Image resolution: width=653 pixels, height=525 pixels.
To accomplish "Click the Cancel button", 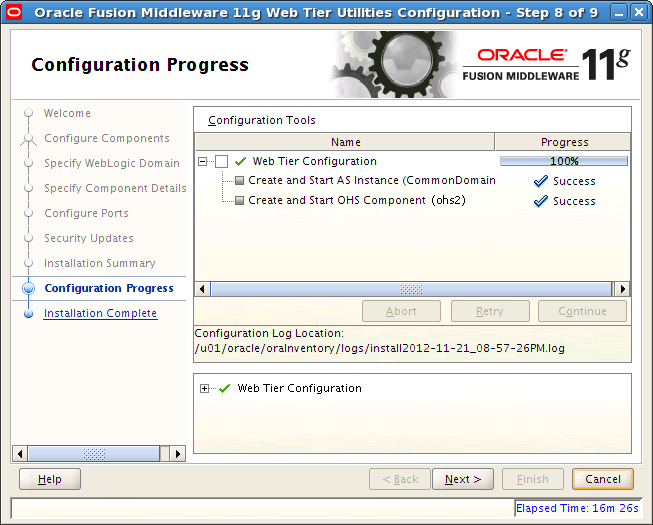I will point(603,479).
